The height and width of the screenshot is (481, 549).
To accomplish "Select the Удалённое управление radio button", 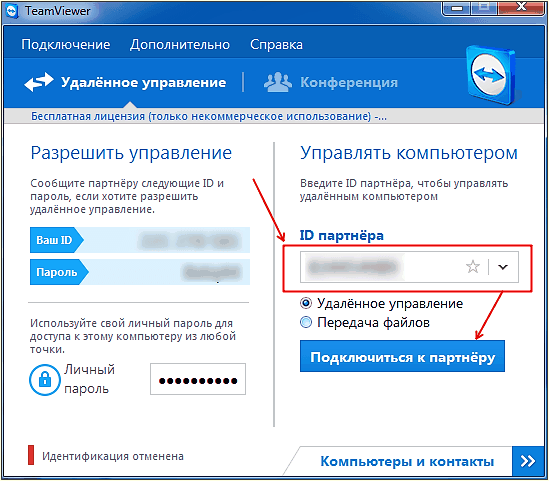I will click(306, 303).
